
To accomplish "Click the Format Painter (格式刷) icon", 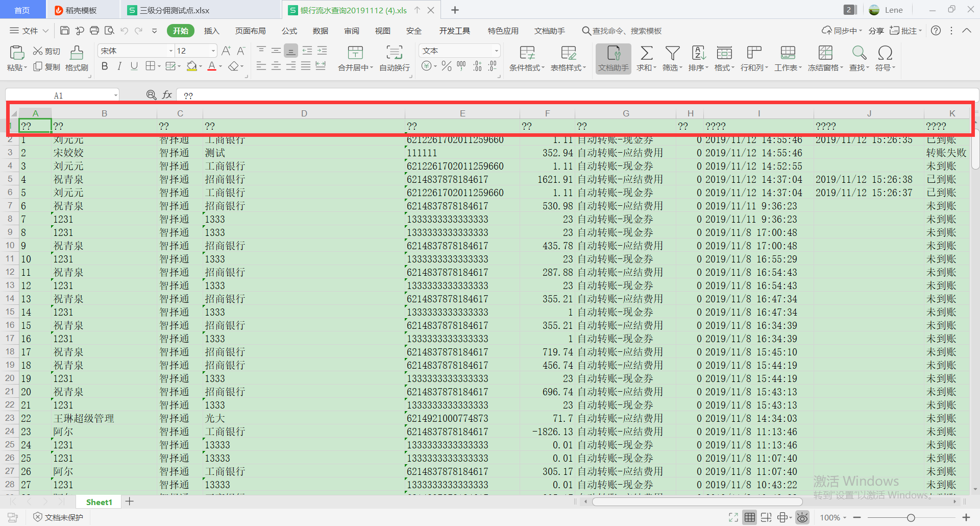I will pos(77,53).
